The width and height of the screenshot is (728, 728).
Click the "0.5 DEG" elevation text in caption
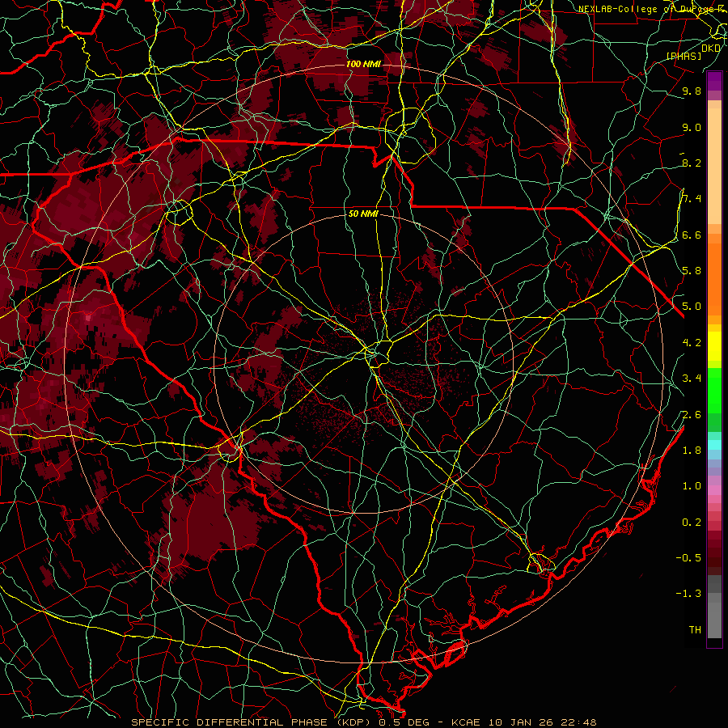coord(403,722)
